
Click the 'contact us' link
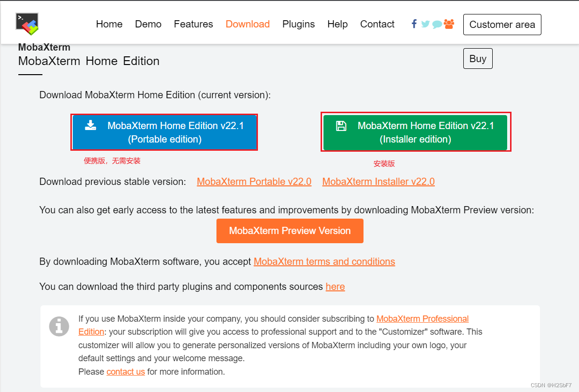tap(126, 372)
